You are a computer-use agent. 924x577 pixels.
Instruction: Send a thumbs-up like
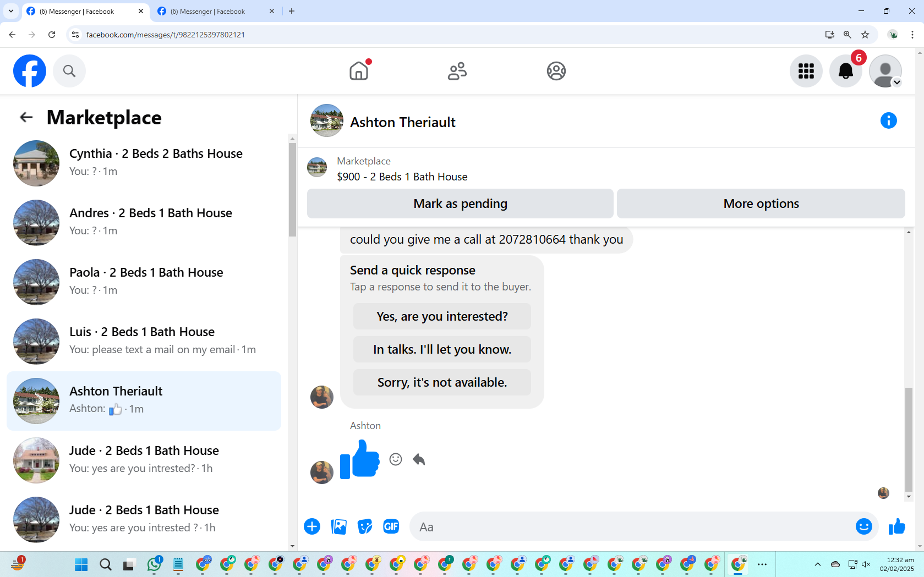[x=897, y=526]
